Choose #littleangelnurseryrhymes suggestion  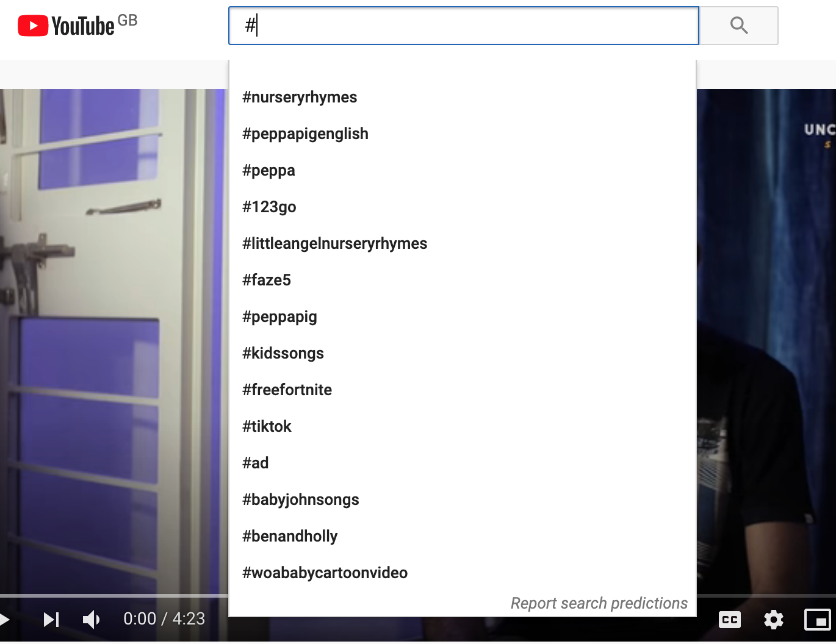pos(463,243)
